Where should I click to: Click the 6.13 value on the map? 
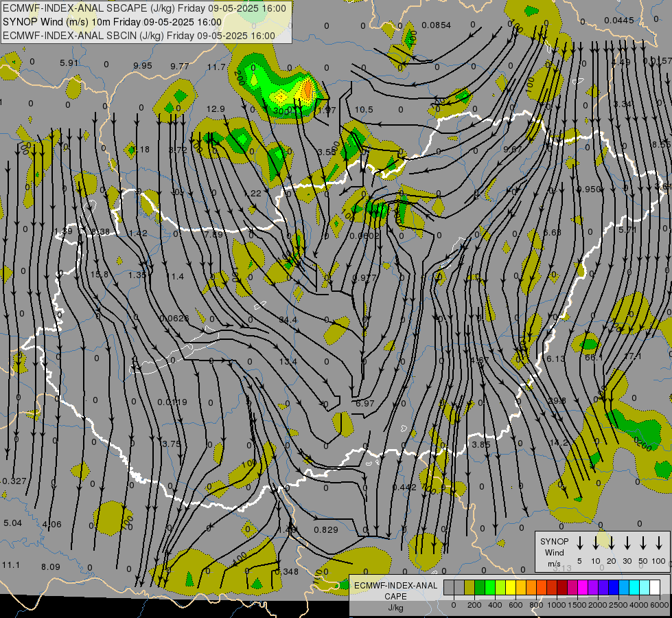click(555, 359)
